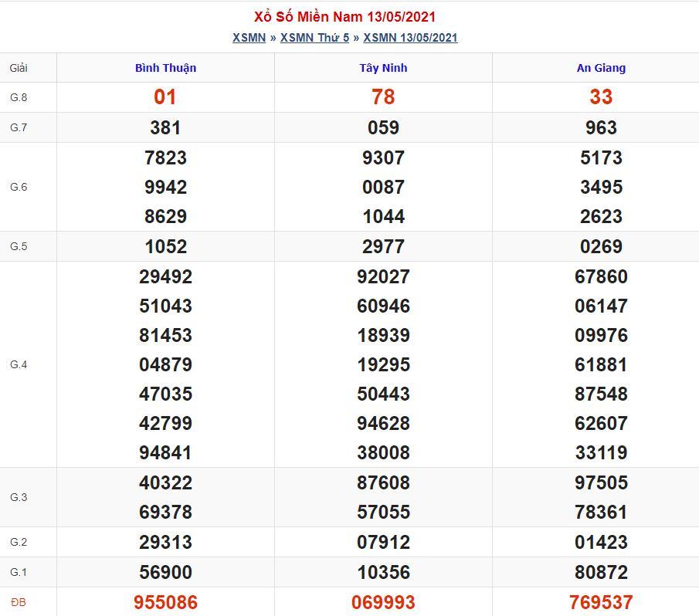Viewport: 699px width, 616px height.
Task: Click the G.3 number 87608
Action: point(383,482)
